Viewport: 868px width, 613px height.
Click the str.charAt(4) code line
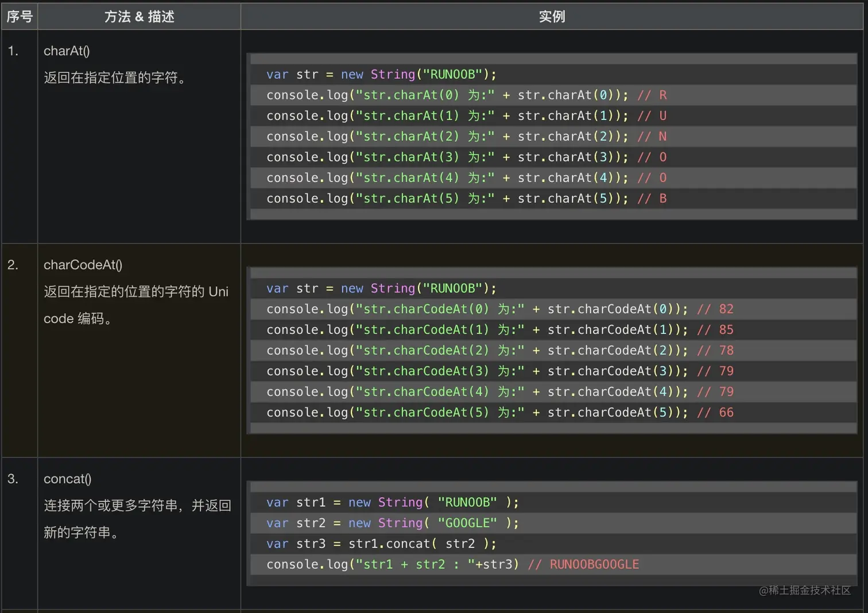point(466,178)
